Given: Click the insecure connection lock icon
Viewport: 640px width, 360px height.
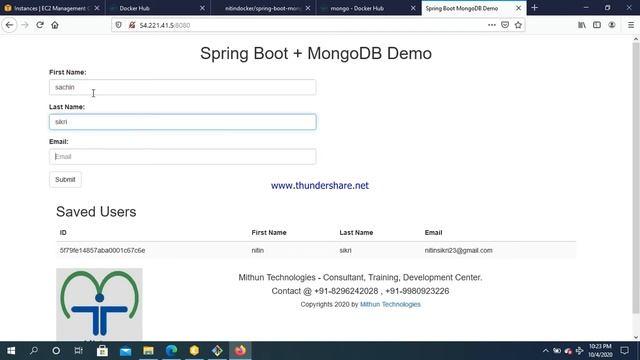Looking at the screenshot, I should pyautogui.click(x=132, y=25).
